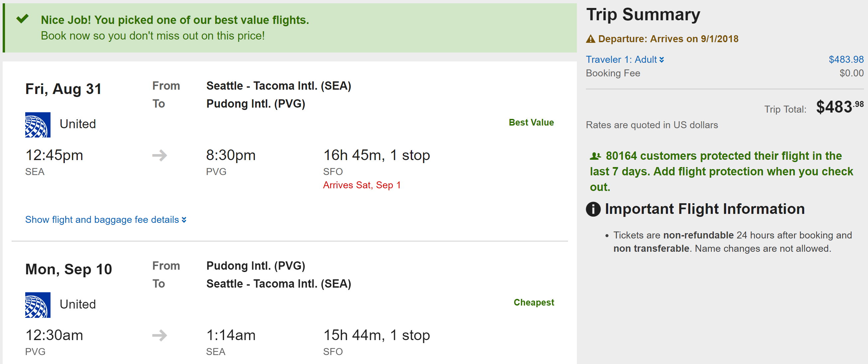This screenshot has width=868, height=364.
Task: Click the Cheapest label on return flight
Action: click(534, 302)
